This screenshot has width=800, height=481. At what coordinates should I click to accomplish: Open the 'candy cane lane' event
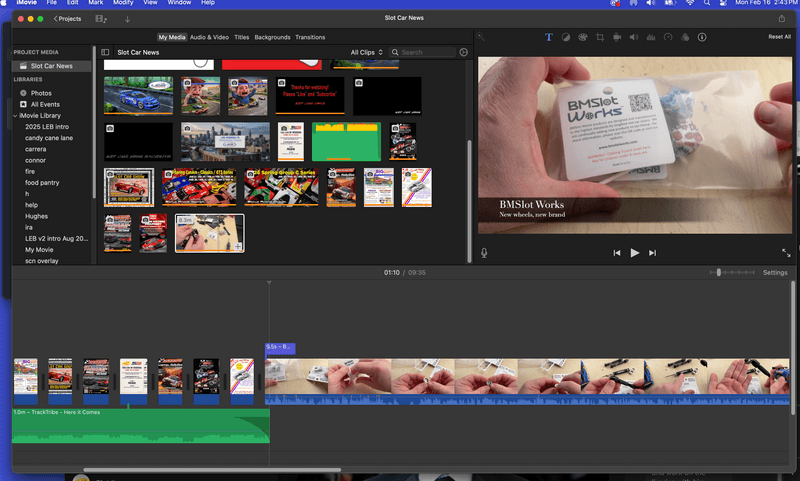[x=49, y=138]
